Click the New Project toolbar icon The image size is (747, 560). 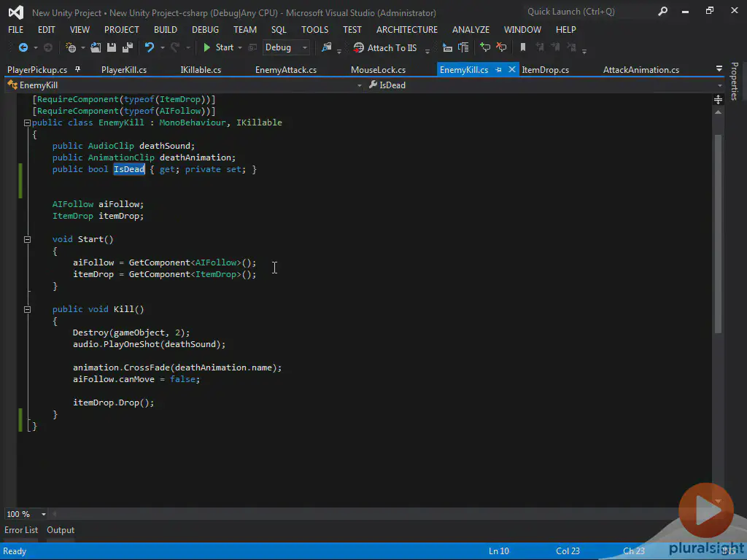point(71,47)
